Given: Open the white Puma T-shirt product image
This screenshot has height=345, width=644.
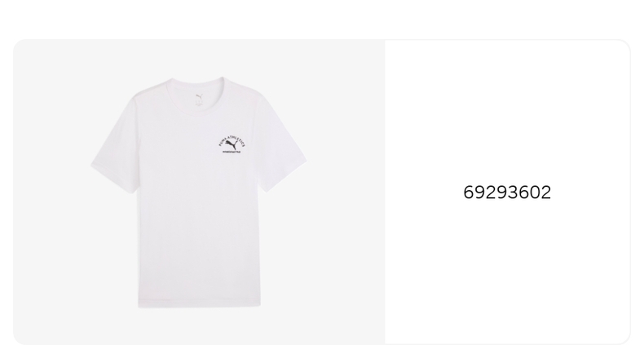Looking at the screenshot, I should point(199,192).
